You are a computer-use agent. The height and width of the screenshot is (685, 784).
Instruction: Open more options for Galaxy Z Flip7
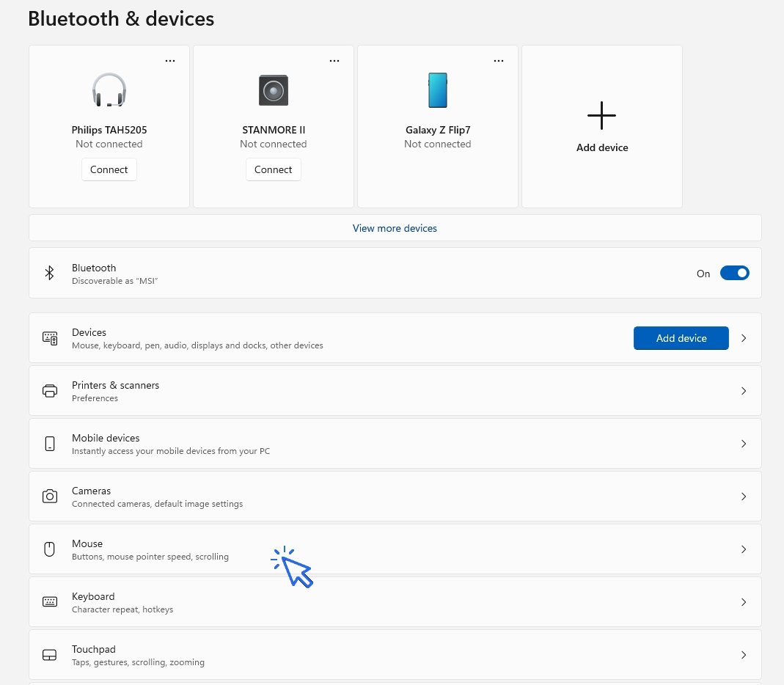(499, 61)
